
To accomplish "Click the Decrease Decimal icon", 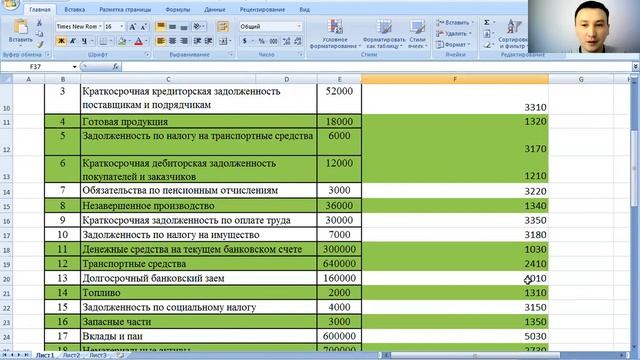I will (x=298, y=41).
